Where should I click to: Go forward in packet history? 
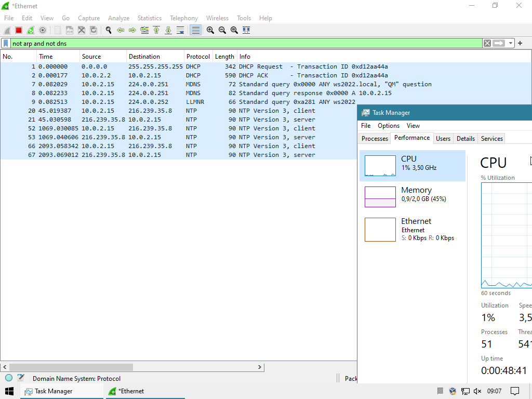pos(132,30)
